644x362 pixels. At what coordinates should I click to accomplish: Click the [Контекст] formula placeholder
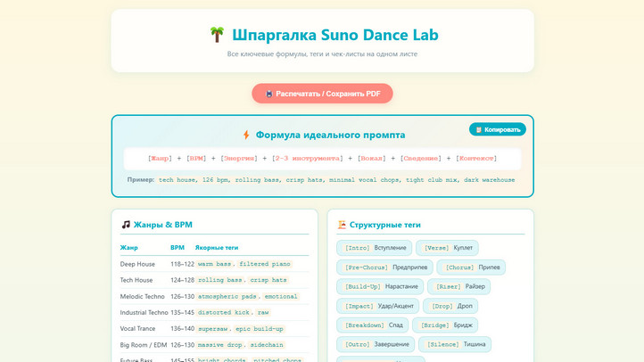click(x=476, y=159)
